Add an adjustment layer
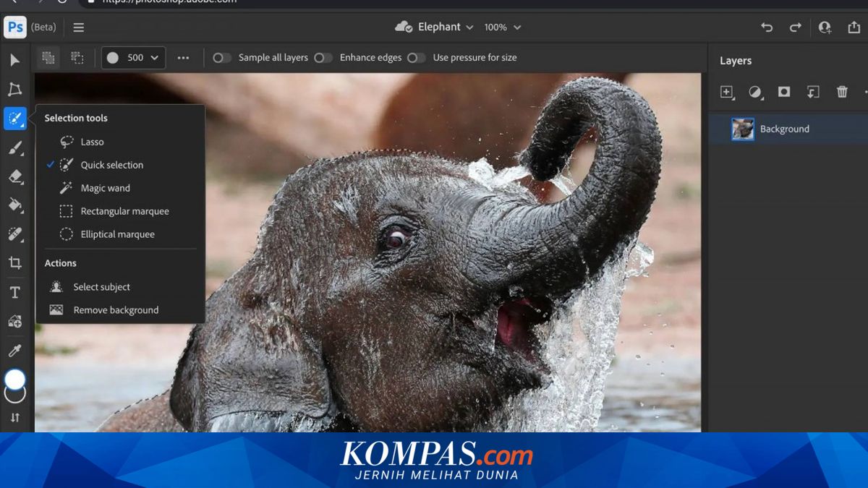The width and height of the screenshot is (868, 488). click(755, 92)
